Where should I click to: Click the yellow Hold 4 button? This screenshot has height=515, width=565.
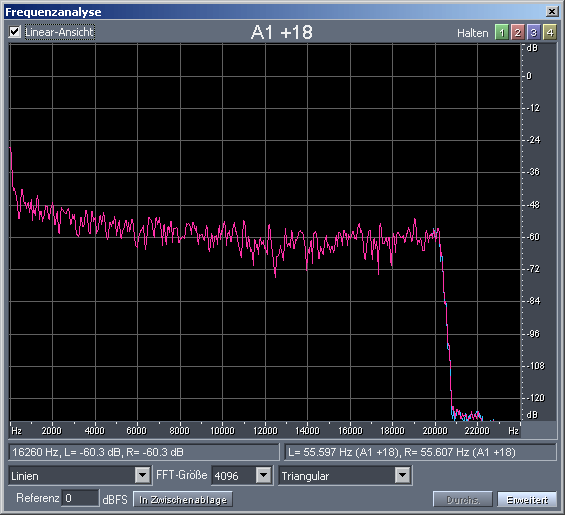tap(550, 33)
